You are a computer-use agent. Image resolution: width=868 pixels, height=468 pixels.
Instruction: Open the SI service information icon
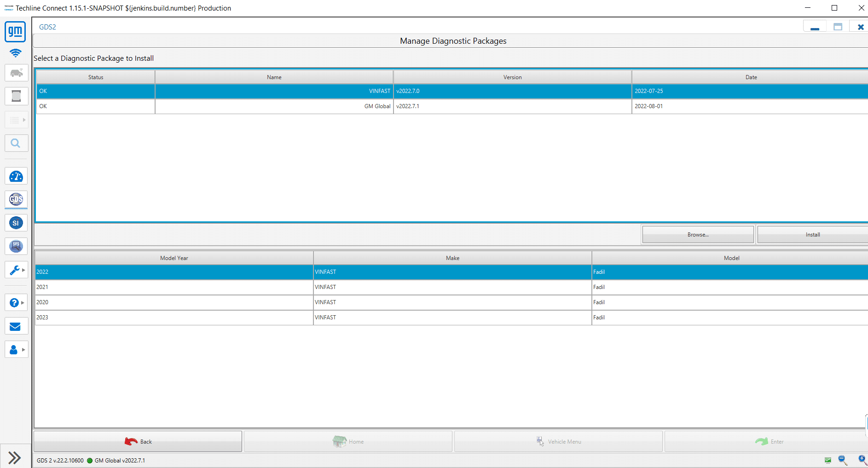click(16, 223)
